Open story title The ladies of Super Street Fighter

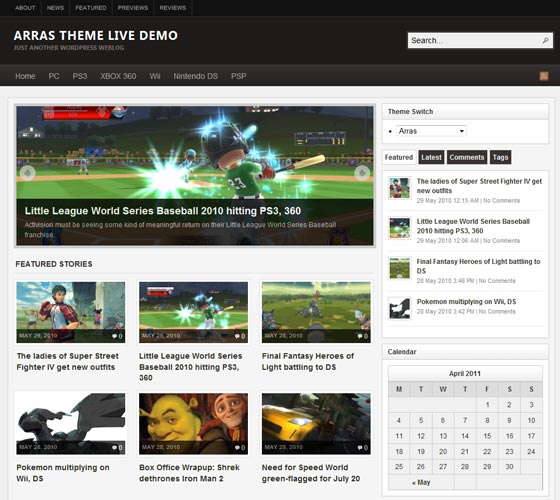[68, 361]
